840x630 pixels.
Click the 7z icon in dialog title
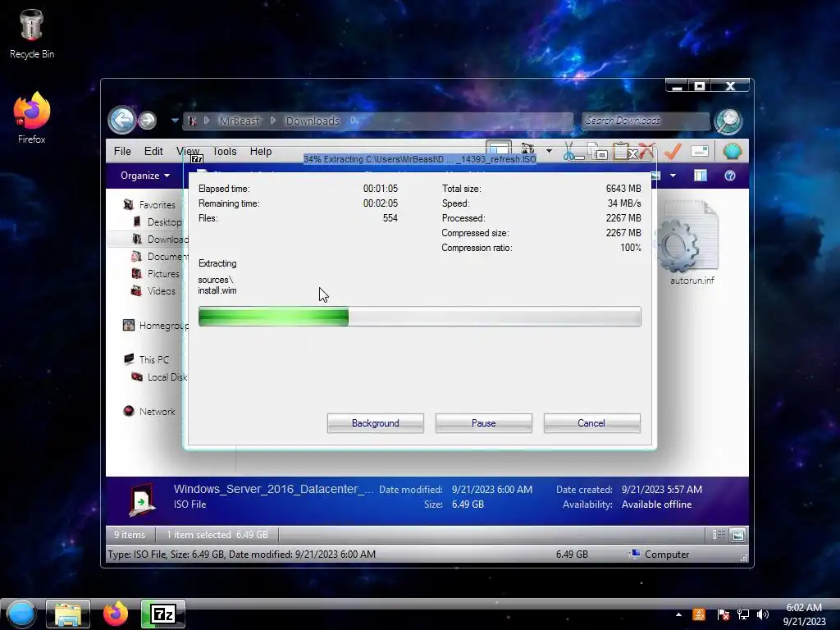pos(197,158)
